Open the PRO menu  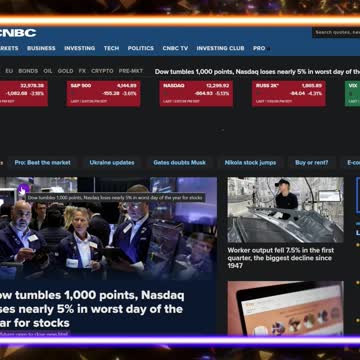pyautogui.click(x=260, y=48)
